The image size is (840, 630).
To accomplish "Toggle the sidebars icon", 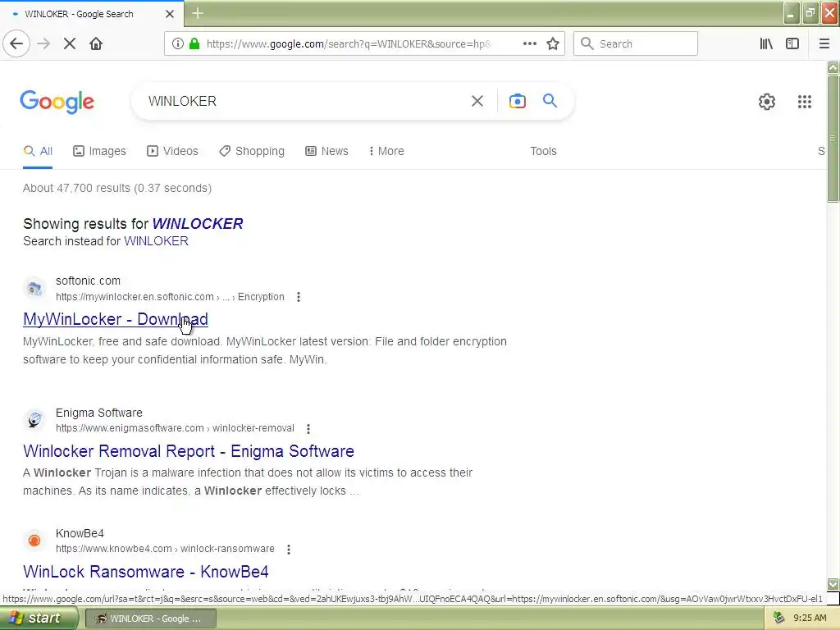I will point(792,43).
